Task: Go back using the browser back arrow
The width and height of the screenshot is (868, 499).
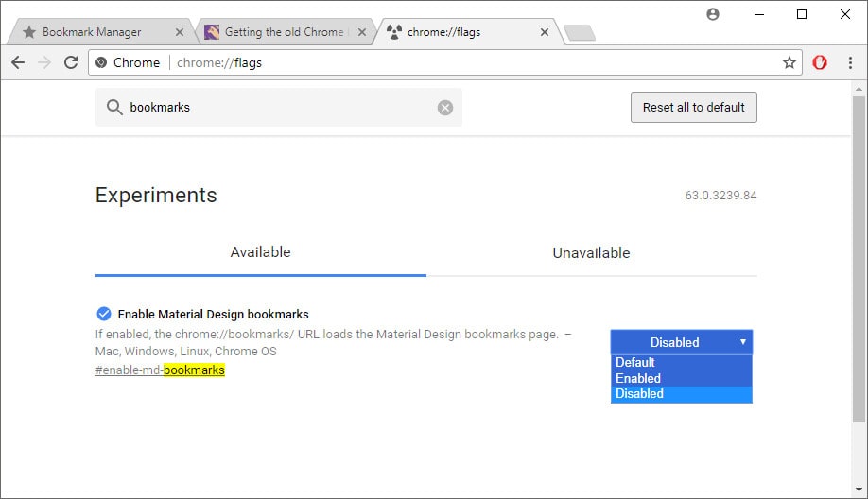Action: click(18, 62)
